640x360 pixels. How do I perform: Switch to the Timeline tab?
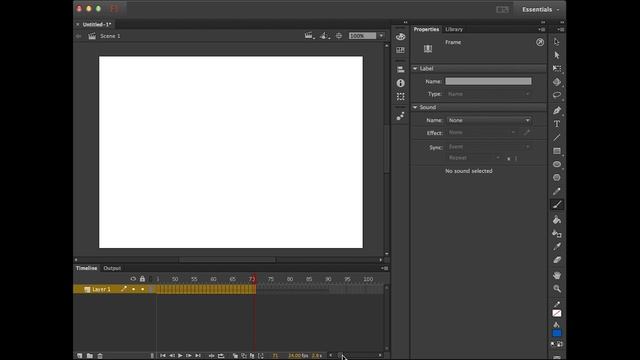[x=87, y=268]
